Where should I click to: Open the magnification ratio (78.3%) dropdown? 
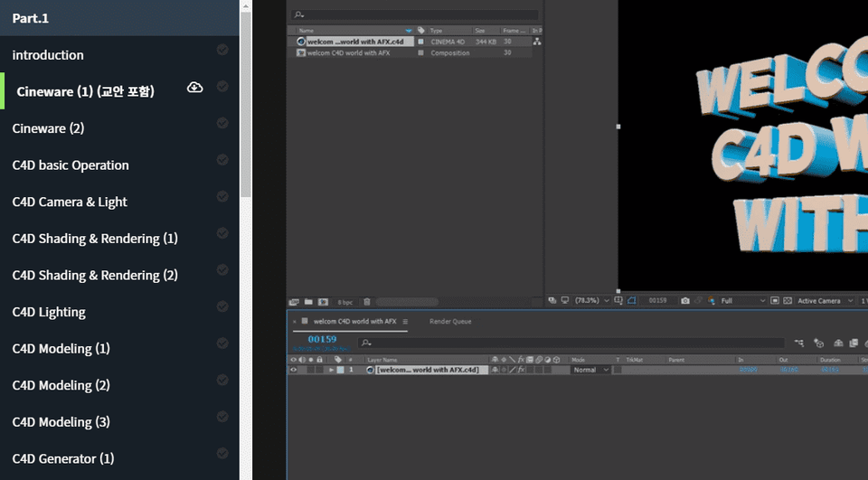(591, 301)
